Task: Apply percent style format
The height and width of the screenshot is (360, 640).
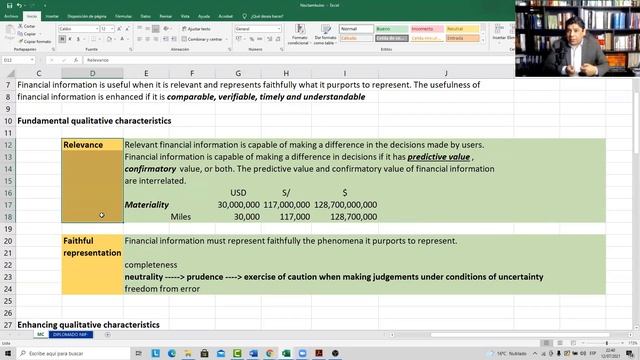Action: pos(252,39)
